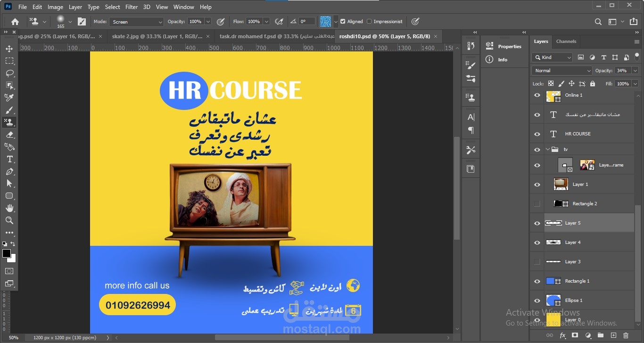This screenshot has height=343, width=644.
Task: Create new adjustment layer icon
Action: [x=588, y=335]
